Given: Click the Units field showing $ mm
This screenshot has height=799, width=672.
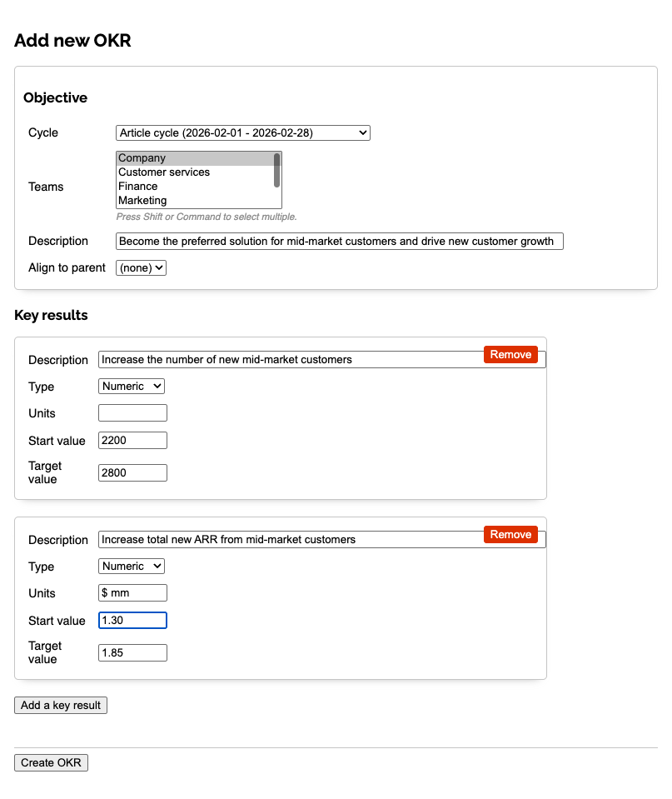Looking at the screenshot, I should click(x=132, y=592).
